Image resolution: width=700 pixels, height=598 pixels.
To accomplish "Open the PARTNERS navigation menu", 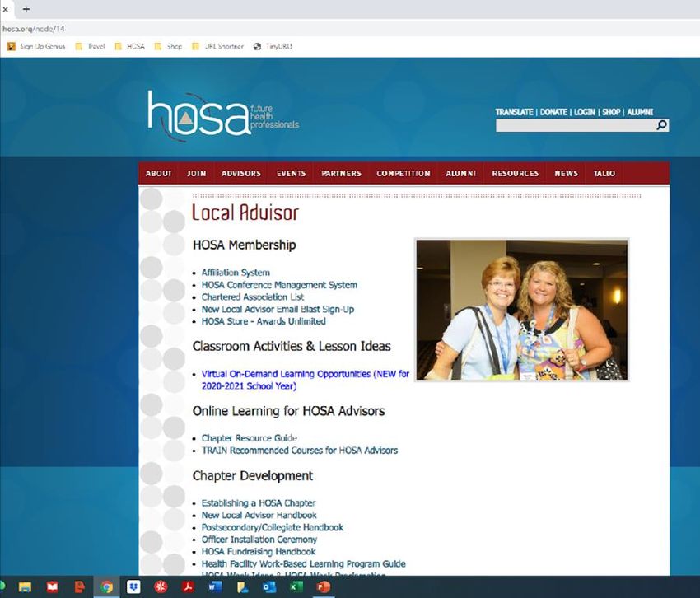I will click(342, 173).
